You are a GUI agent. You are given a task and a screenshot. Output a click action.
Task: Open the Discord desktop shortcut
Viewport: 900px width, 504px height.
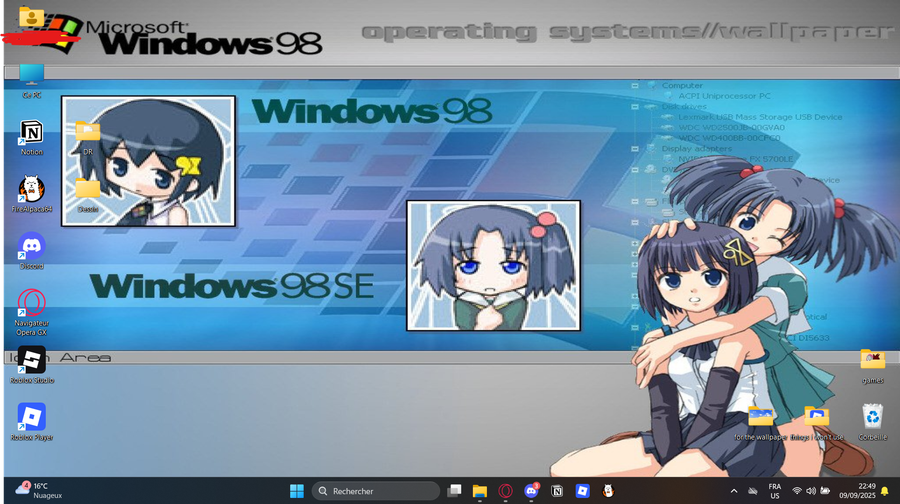pos(32,251)
